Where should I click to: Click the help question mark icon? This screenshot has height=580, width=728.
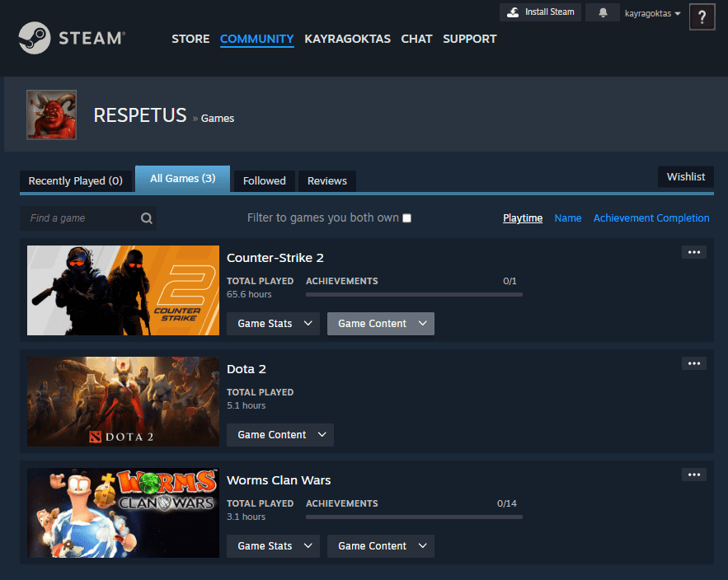702,16
